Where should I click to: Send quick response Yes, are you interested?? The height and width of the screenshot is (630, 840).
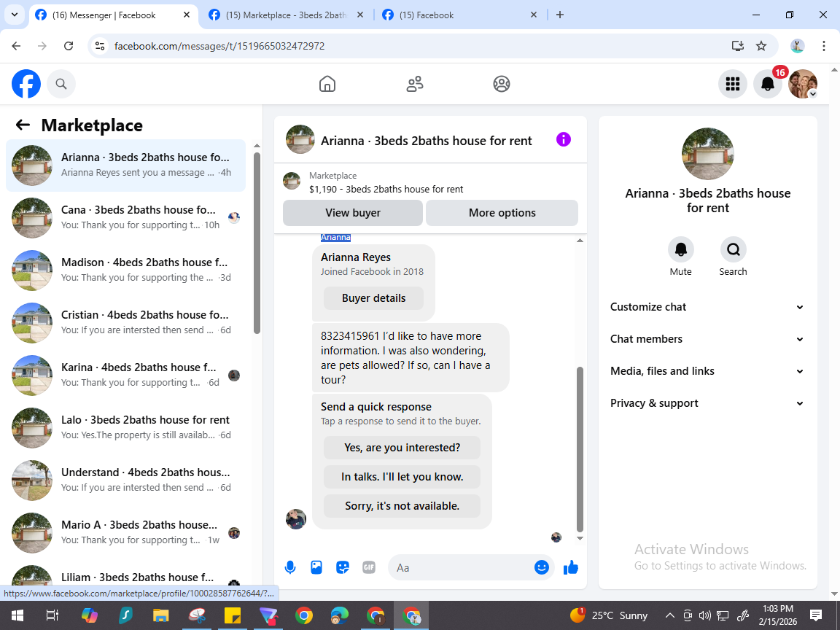[402, 447]
